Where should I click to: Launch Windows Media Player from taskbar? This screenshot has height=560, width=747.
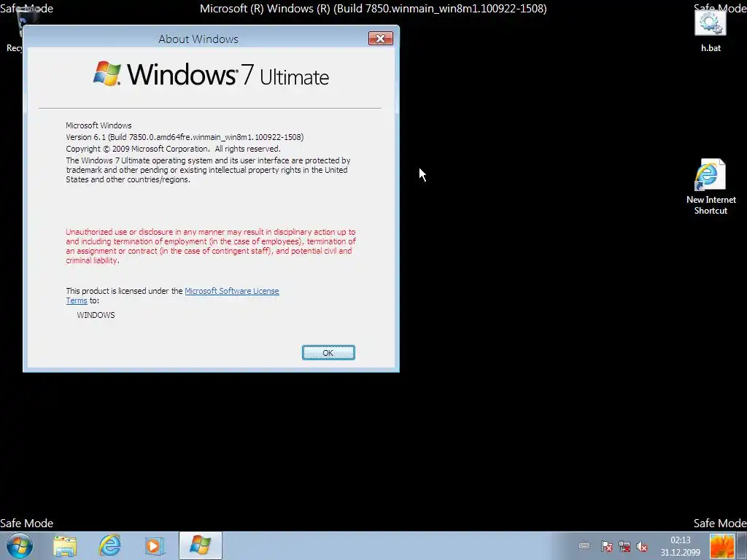tap(154, 545)
